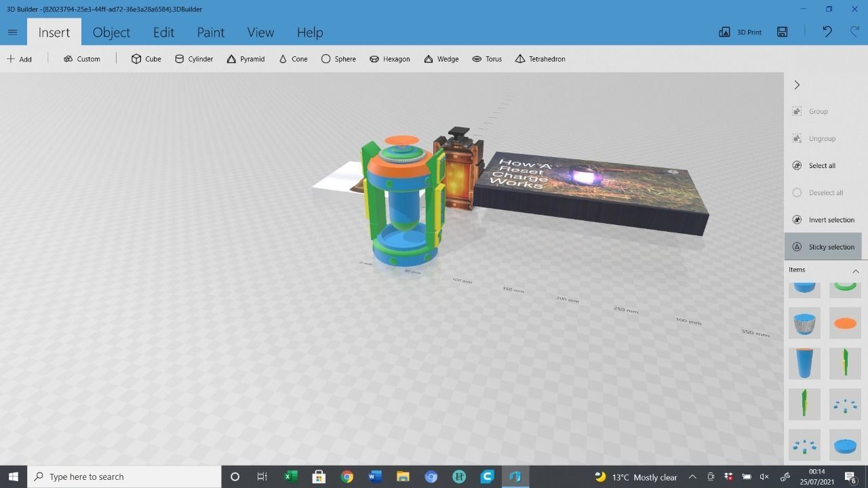Undo the last action
The image size is (868, 488).
(827, 32)
